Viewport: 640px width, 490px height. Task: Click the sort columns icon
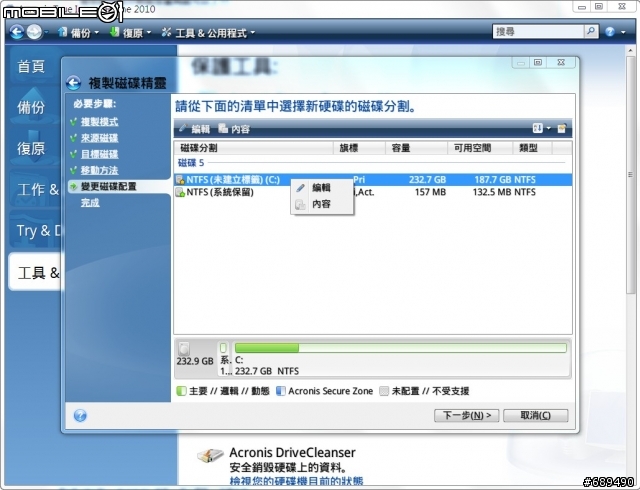[538, 128]
